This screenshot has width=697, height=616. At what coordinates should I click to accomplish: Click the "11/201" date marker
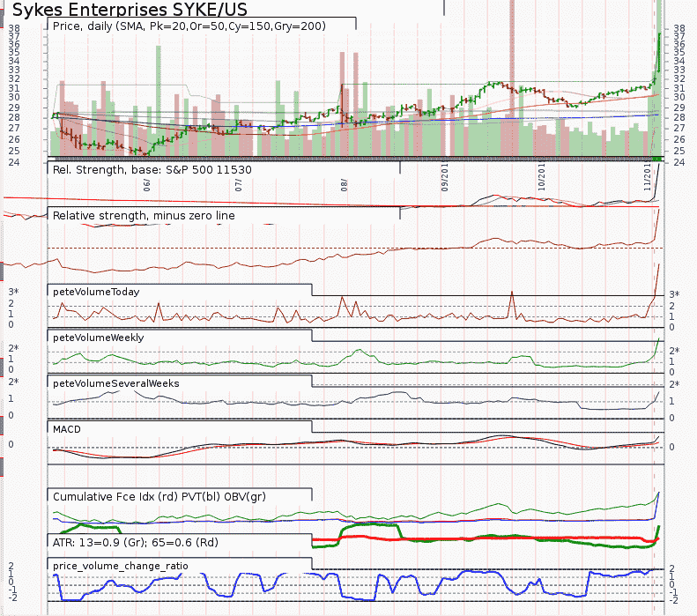point(647,177)
